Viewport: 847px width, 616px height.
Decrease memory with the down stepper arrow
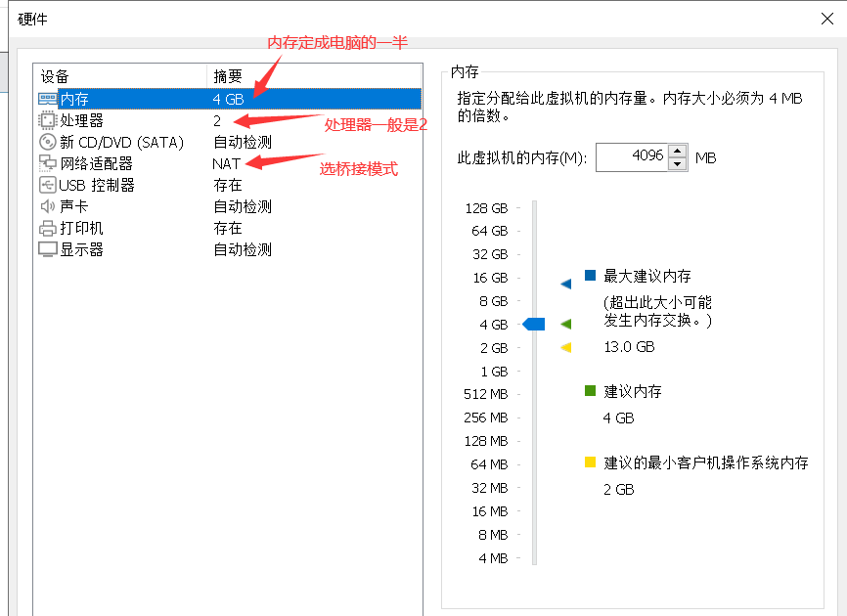(678, 164)
